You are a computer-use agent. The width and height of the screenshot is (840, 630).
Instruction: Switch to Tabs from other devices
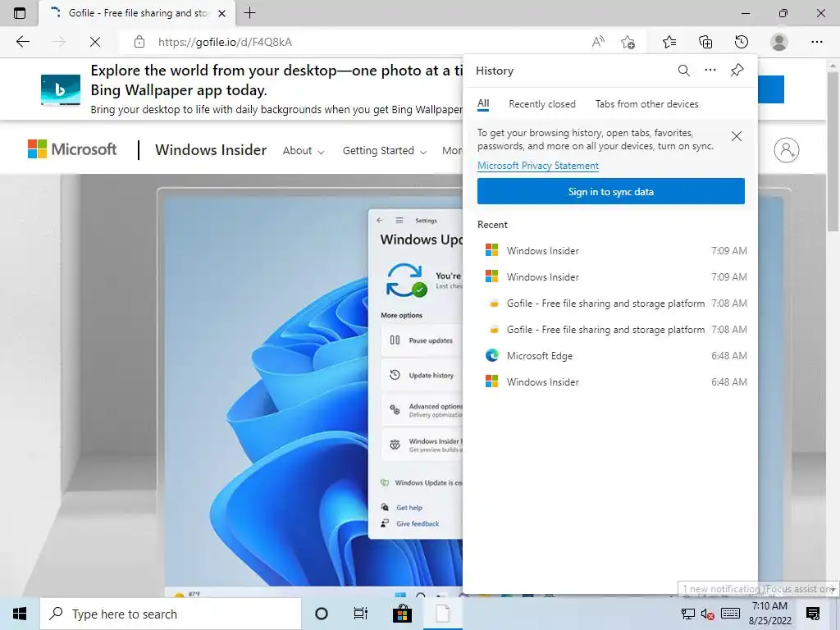click(646, 104)
